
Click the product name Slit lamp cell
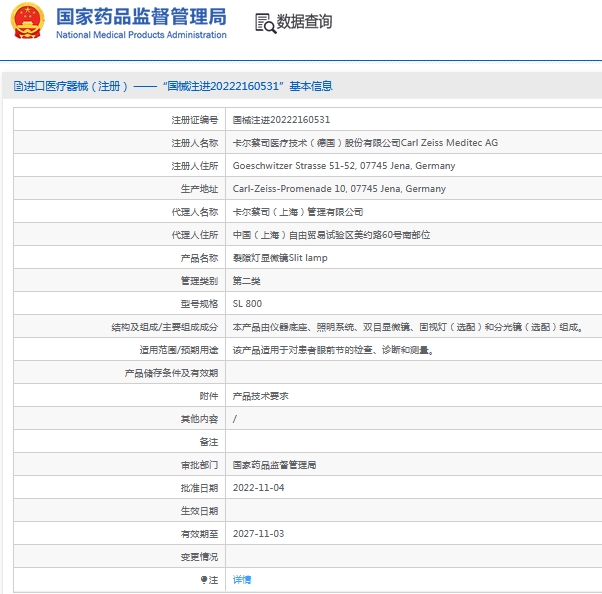tap(279, 258)
